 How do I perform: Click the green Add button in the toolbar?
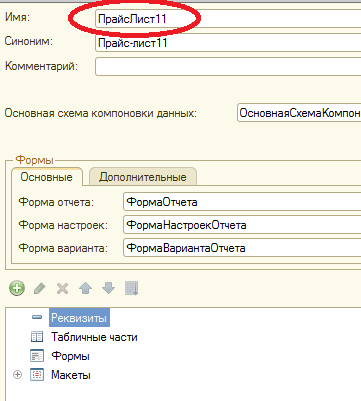[x=17, y=288]
